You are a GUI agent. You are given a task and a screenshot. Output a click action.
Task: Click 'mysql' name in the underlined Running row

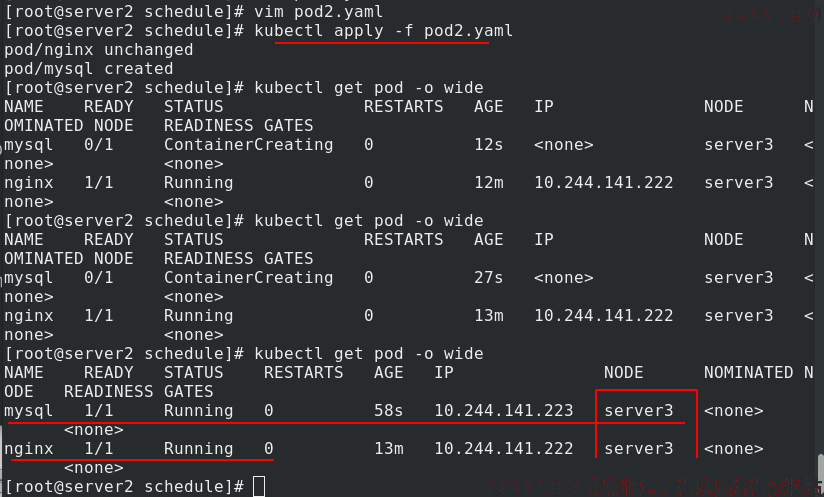coord(28,411)
